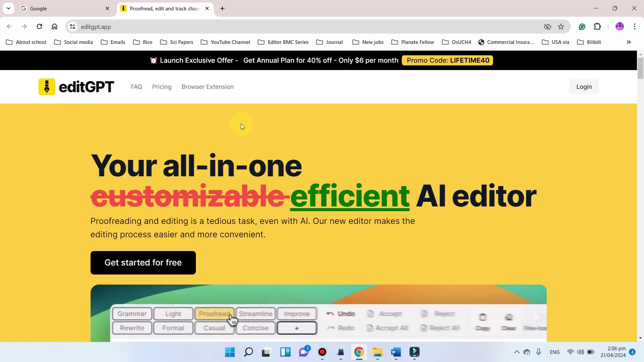
Task: Click the Promo Code LIFETIME40 badge
Action: pos(447,60)
